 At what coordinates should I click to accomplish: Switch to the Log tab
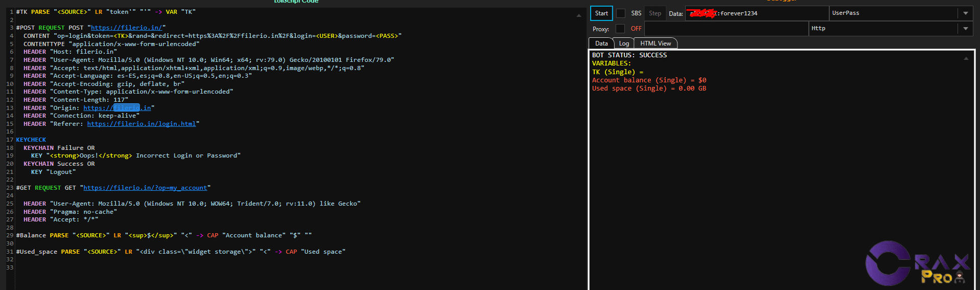624,43
